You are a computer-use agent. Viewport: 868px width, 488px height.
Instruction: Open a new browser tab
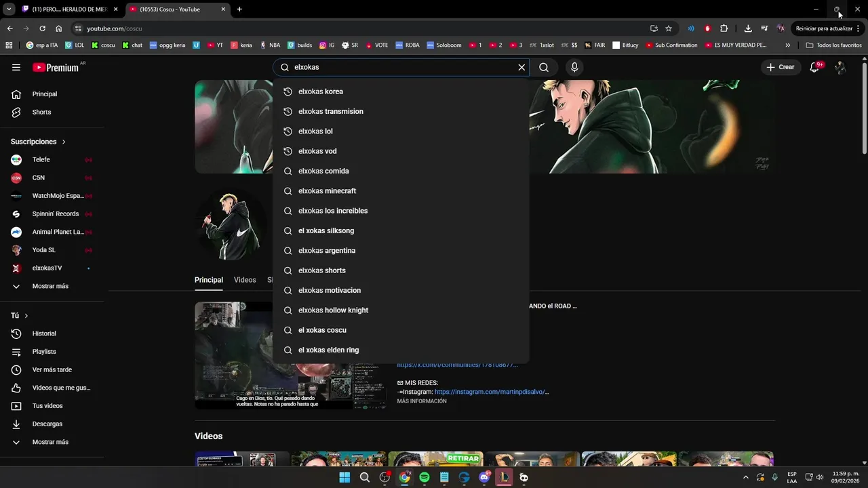(239, 9)
